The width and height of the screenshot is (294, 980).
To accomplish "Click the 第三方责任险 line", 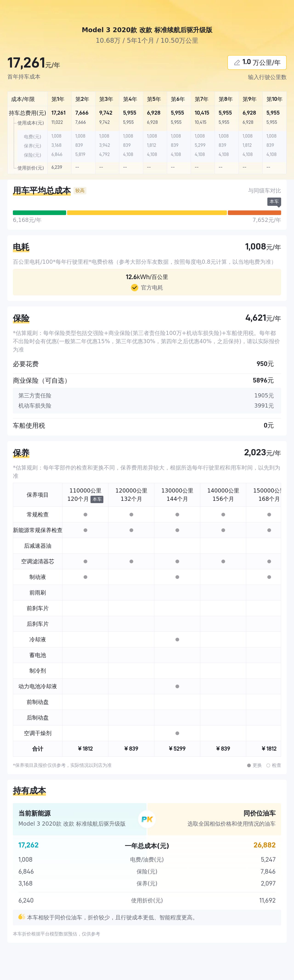I will point(147,396).
